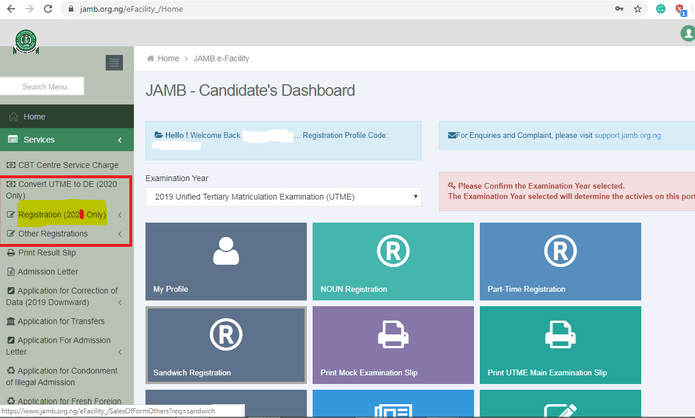Open Print UTME Main Examination Slip tile
The image size is (695, 418).
[x=560, y=345]
